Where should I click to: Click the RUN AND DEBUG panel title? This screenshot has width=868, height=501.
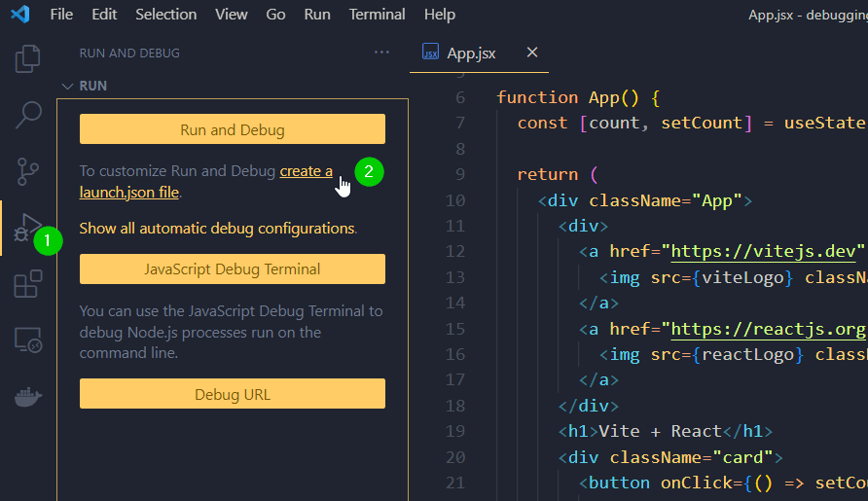click(129, 54)
